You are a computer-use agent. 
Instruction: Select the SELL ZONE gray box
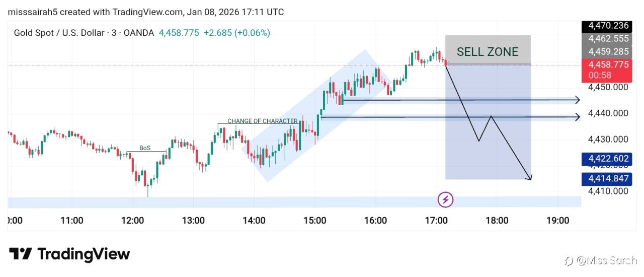(488, 50)
